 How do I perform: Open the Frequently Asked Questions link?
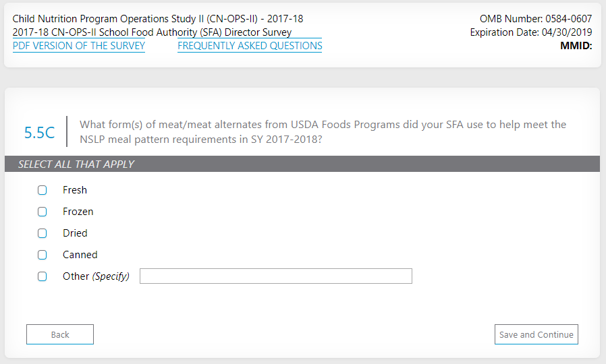pyautogui.click(x=250, y=46)
